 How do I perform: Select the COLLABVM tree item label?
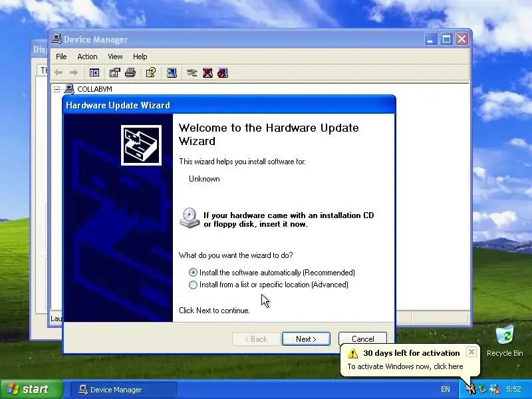pyautogui.click(x=94, y=89)
